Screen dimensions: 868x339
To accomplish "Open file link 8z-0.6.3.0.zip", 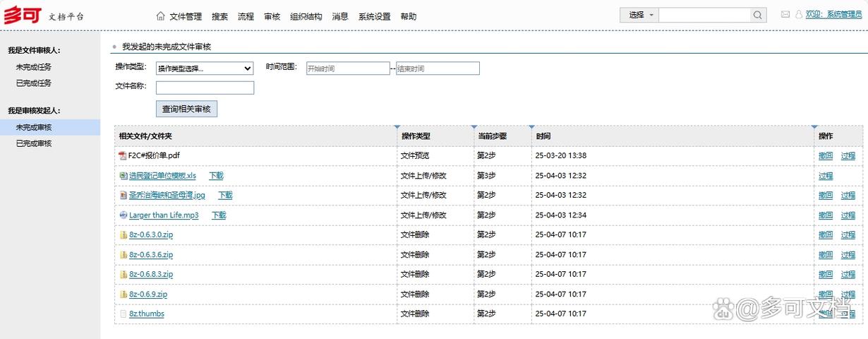I will 151,234.
